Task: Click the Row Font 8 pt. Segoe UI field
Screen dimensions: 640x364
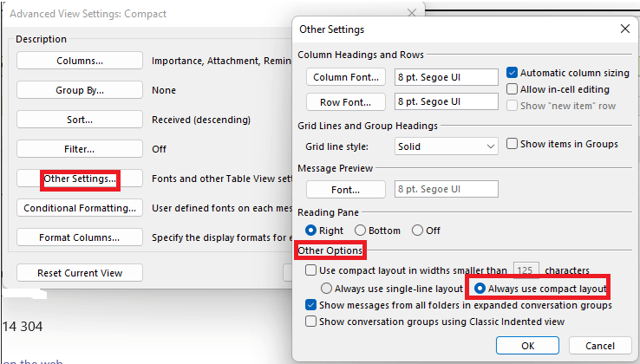Action: click(446, 101)
